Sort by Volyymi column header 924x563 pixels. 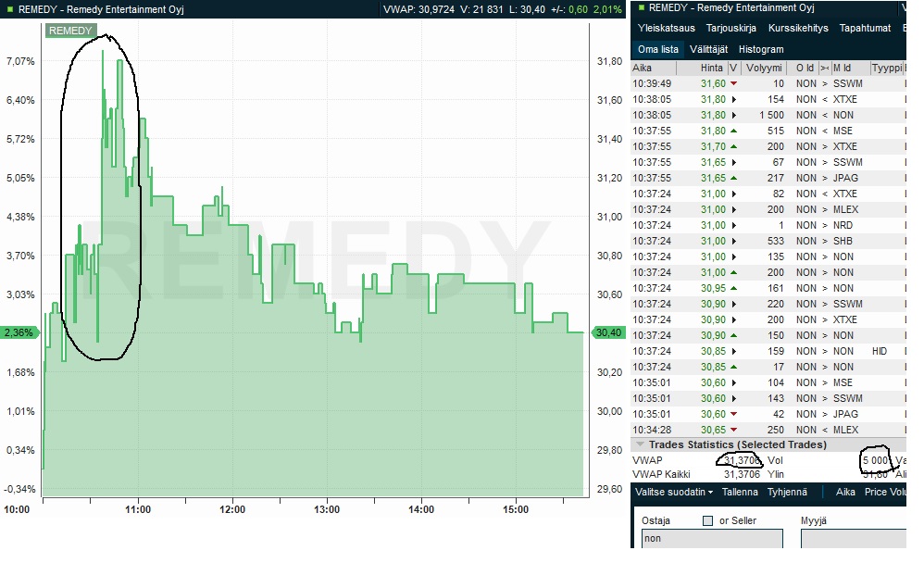[x=764, y=68]
